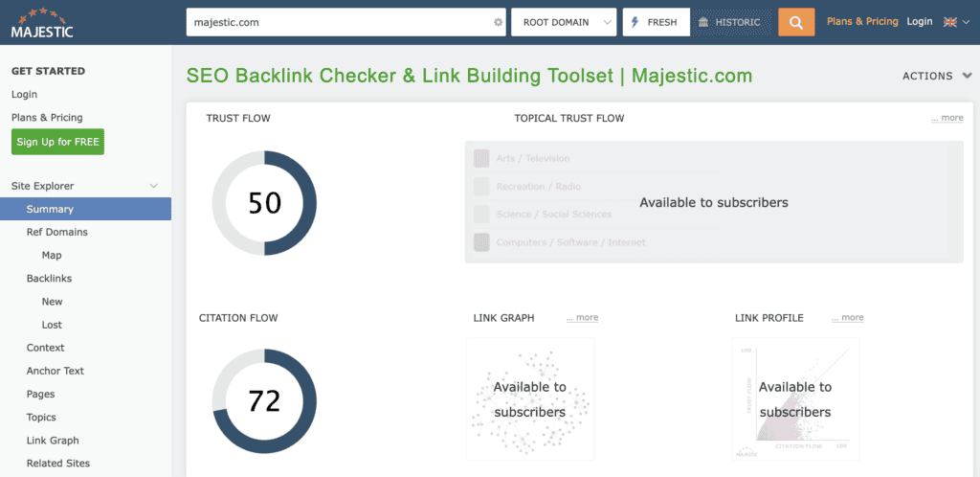Image resolution: width=980 pixels, height=477 pixels.
Task: Select Backlinks in the sidebar
Action: (x=49, y=278)
